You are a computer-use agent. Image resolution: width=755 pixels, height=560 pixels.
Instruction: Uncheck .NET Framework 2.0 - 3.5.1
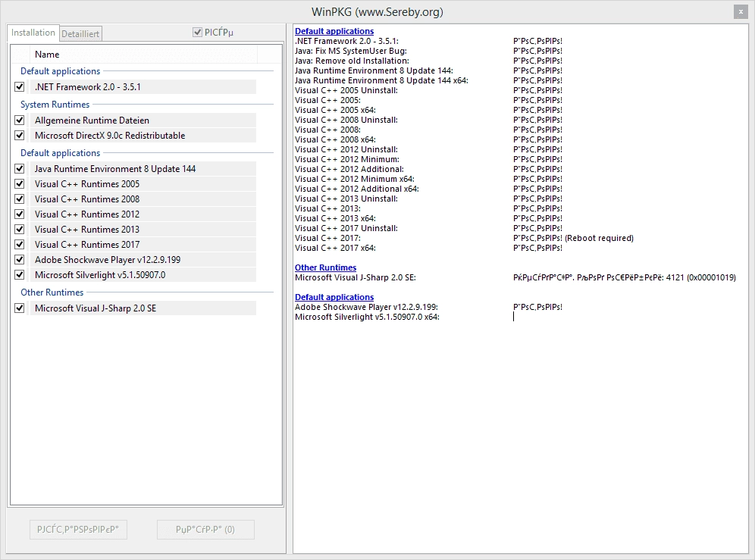click(19, 87)
